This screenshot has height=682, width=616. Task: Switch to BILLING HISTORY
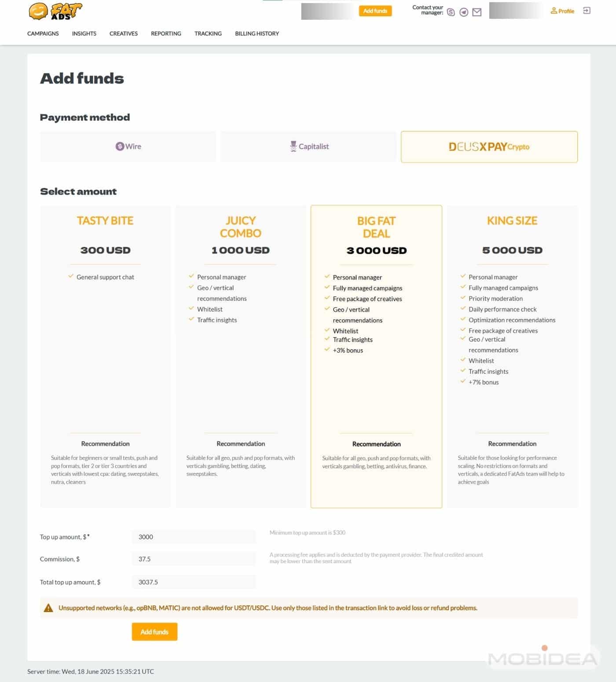tap(257, 33)
